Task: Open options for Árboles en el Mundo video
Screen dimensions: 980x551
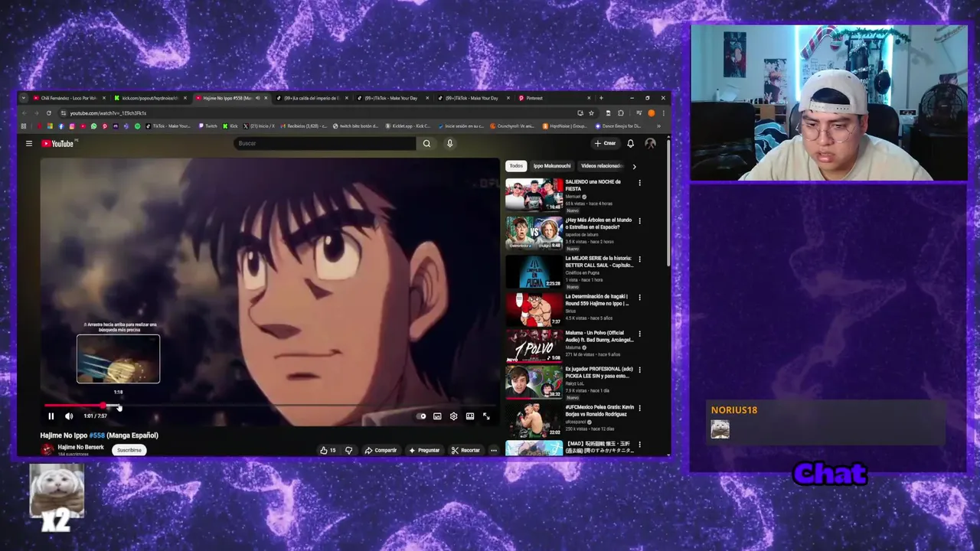Action: [x=639, y=221]
